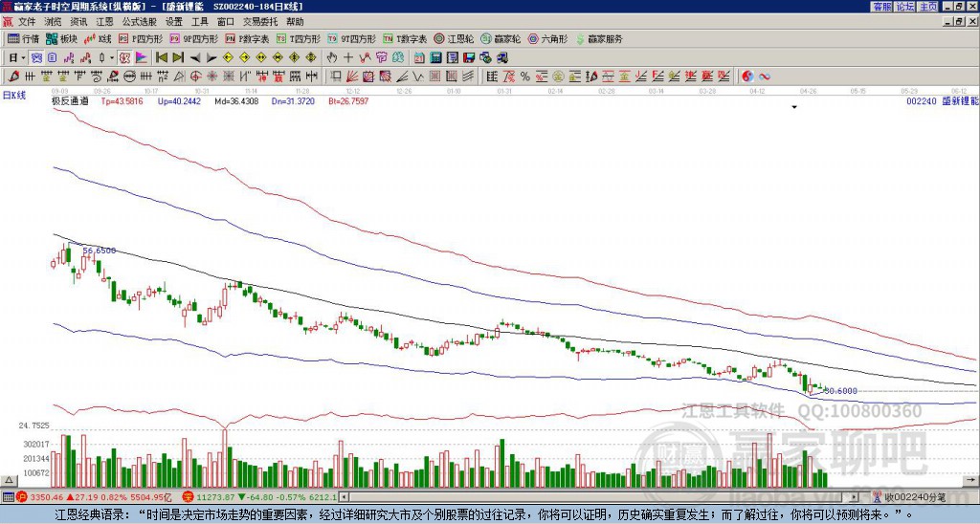Click the 日K线 label
Screen dimensions: 980x524
[14, 96]
